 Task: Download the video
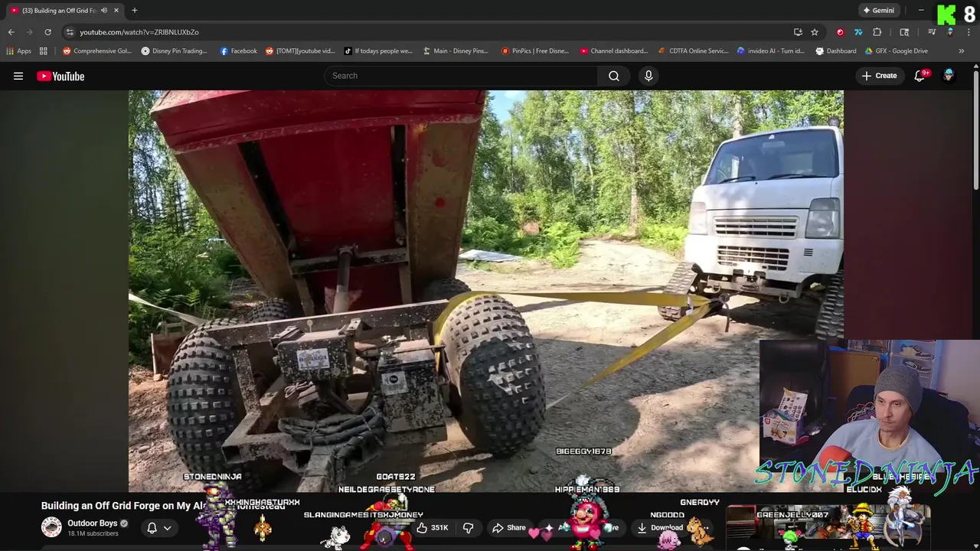coord(660,528)
